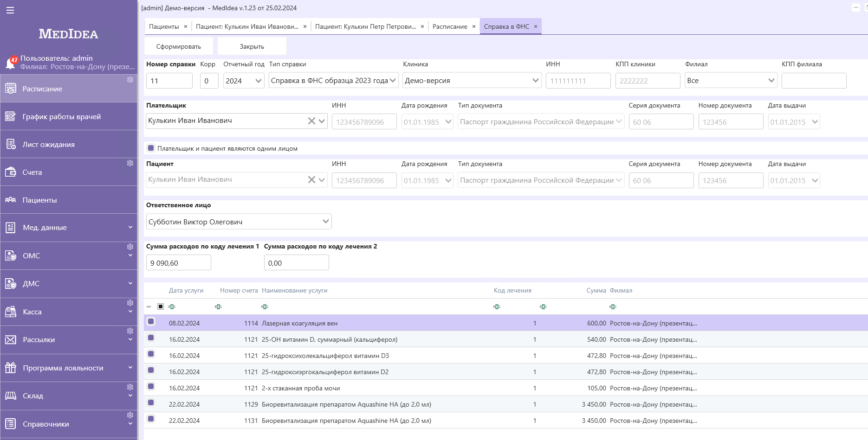Click the Склад warehouse icon
The width and height of the screenshot is (868, 440).
click(x=11, y=395)
